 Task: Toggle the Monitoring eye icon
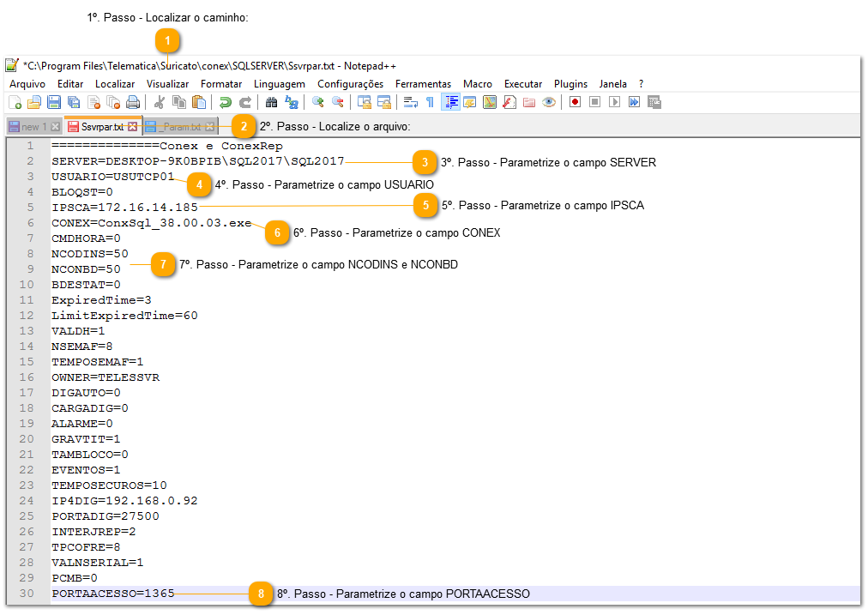pyautogui.click(x=549, y=102)
